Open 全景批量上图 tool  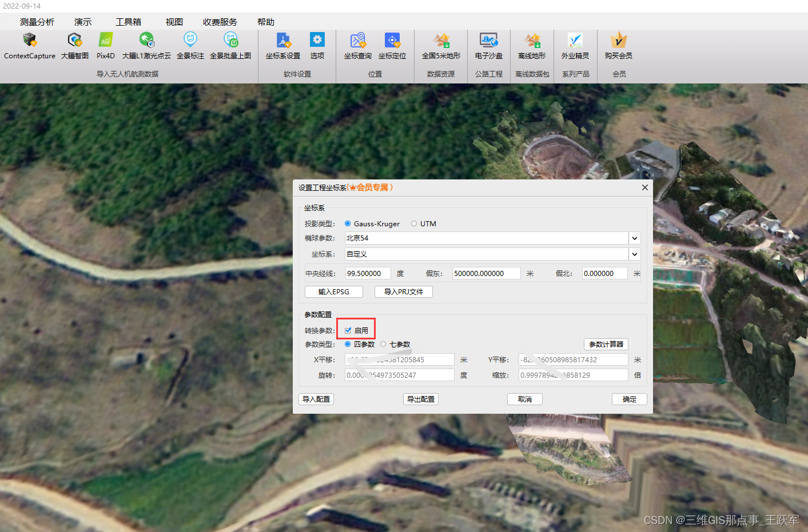230,46
